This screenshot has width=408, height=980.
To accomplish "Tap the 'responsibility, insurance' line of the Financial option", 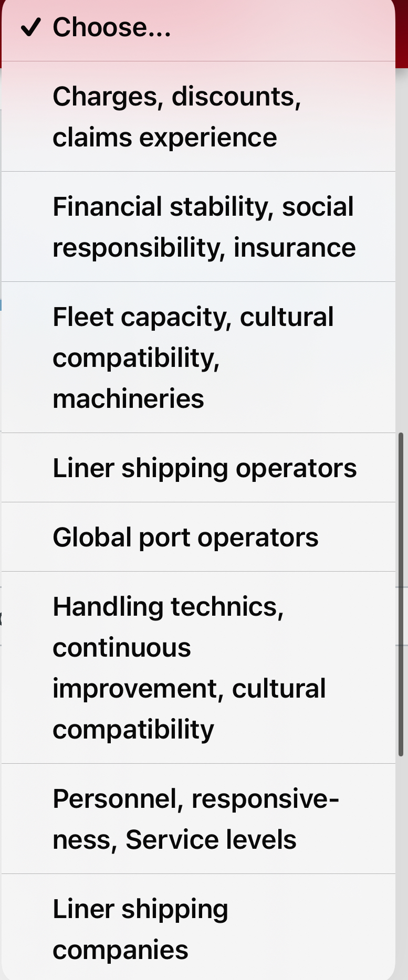I will point(204,248).
